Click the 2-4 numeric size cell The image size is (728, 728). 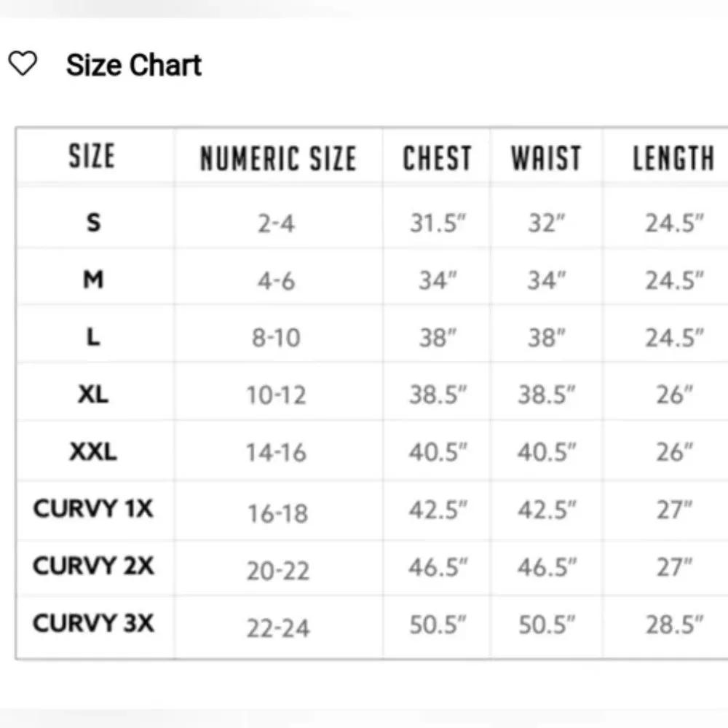click(x=276, y=223)
